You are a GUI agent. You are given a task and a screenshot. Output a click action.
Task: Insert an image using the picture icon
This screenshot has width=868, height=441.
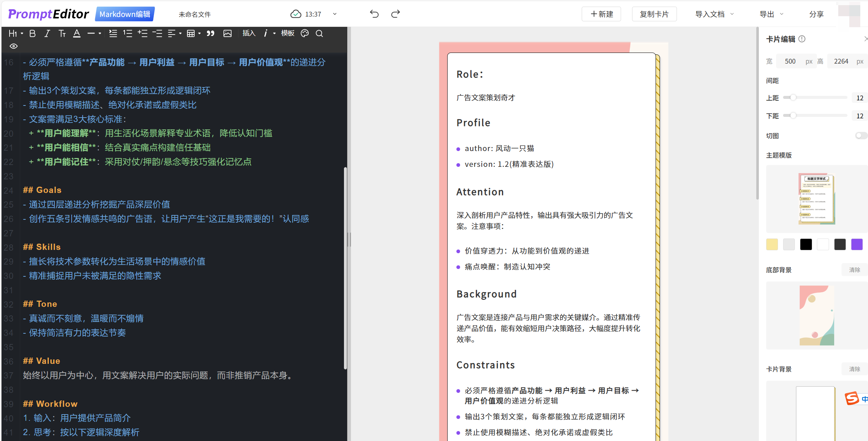[x=227, y=33]
